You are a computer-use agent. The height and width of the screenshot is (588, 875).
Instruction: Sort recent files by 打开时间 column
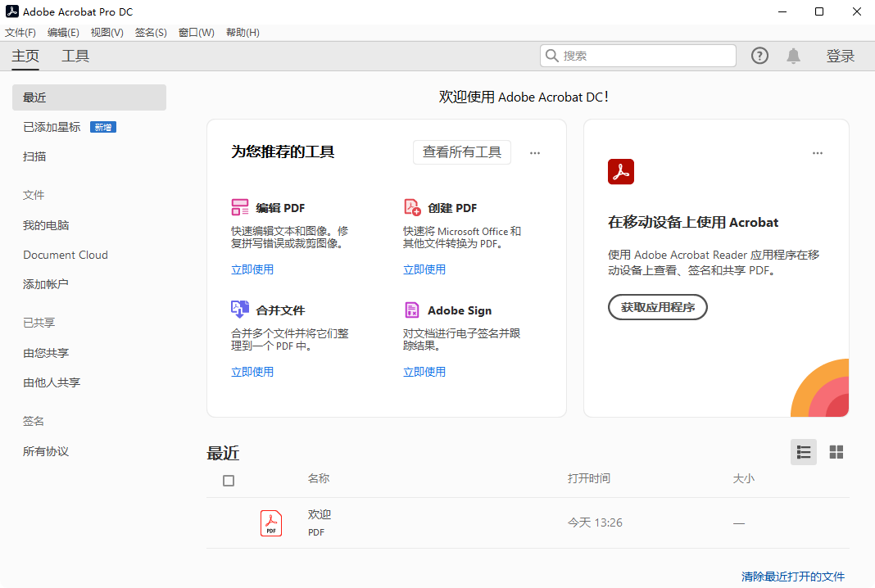589,478
